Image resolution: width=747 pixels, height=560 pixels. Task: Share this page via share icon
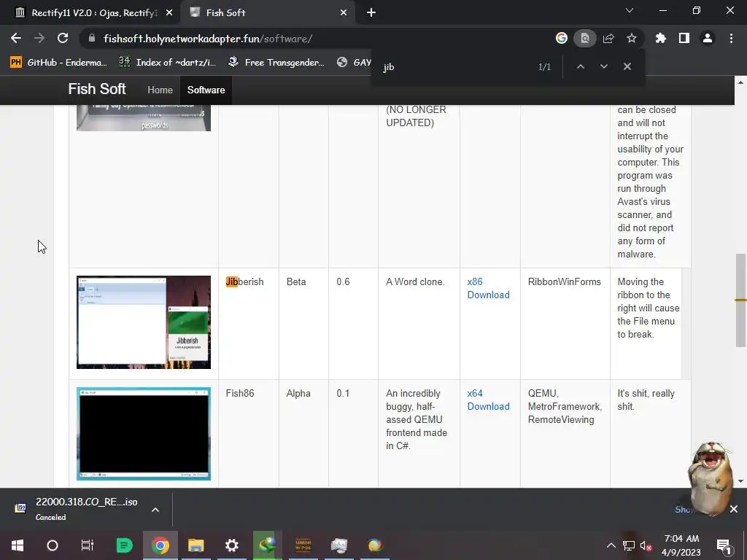tap(608, 38)
